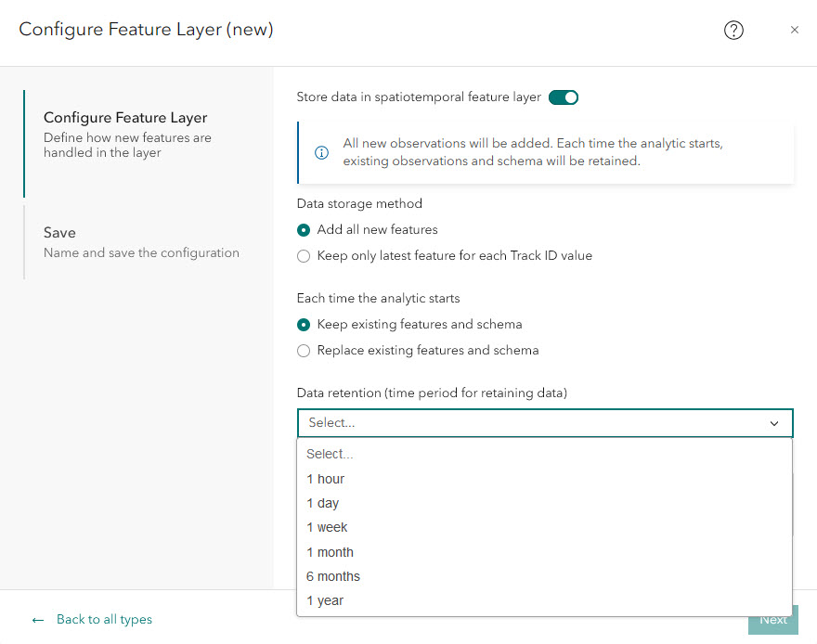This screenshot has height=644, width=817.
Task: Click the close X icon of the dialog
Action: [x=795, y=30]
